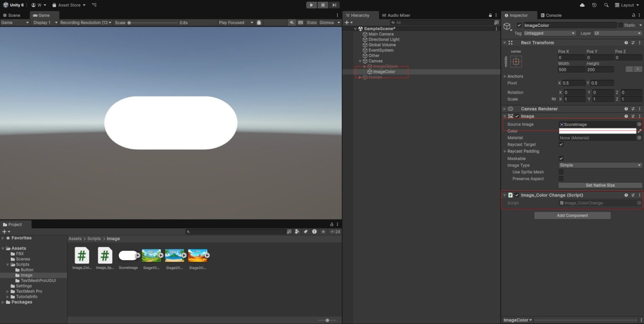Image resolution: width=644 pixels, height=324 pixels.
Task: Open the search tool in the title bar
Action: click(x=606, y=5)
